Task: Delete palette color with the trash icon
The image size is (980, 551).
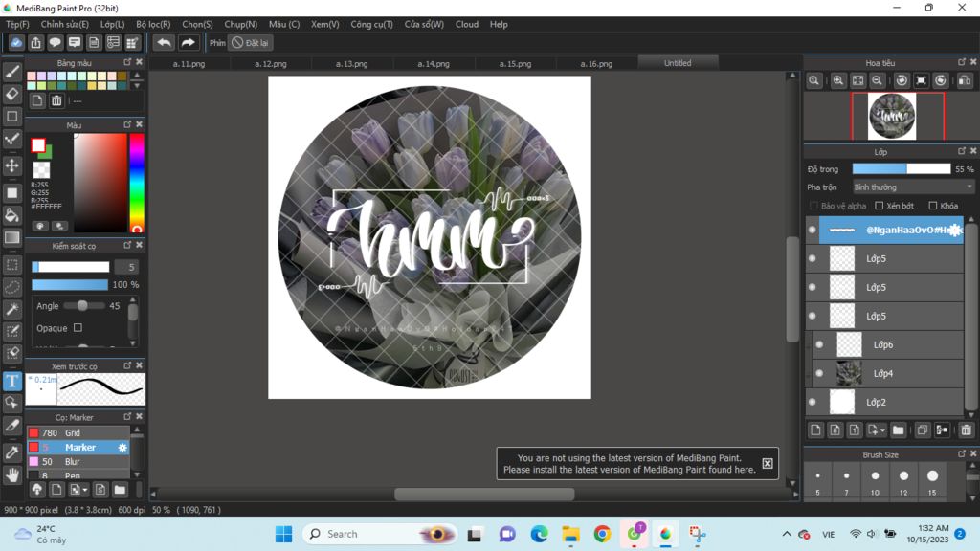Action: (x=56, y=100)
